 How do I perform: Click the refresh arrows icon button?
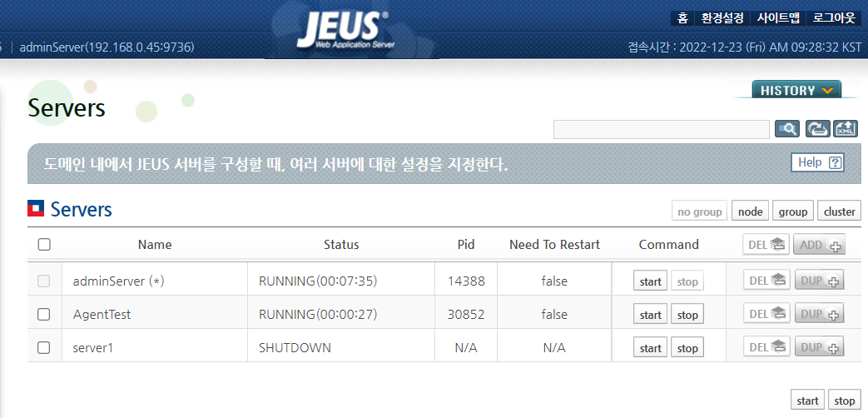[x=817, y=129]
